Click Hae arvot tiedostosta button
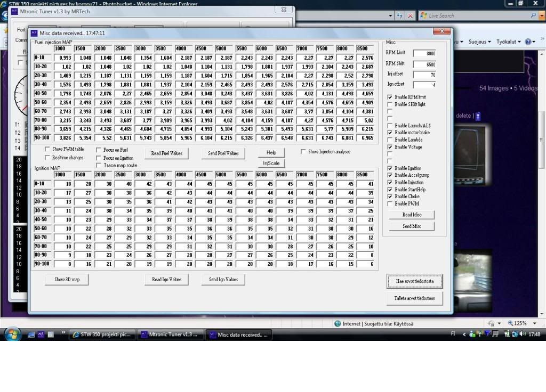This screenshot has height=392, width=546. [414, 281]
